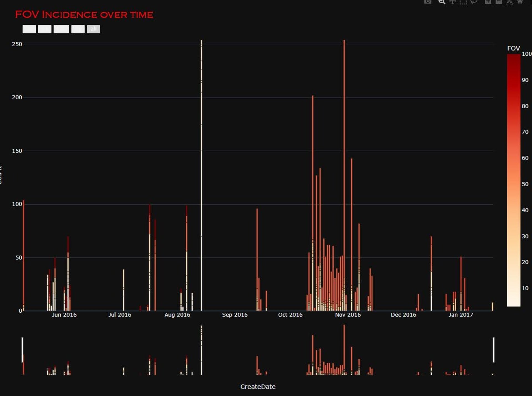This screenshot has width=532, height=396.
Task: Click the '10' colorbar tick label
Action: point(525,288)
